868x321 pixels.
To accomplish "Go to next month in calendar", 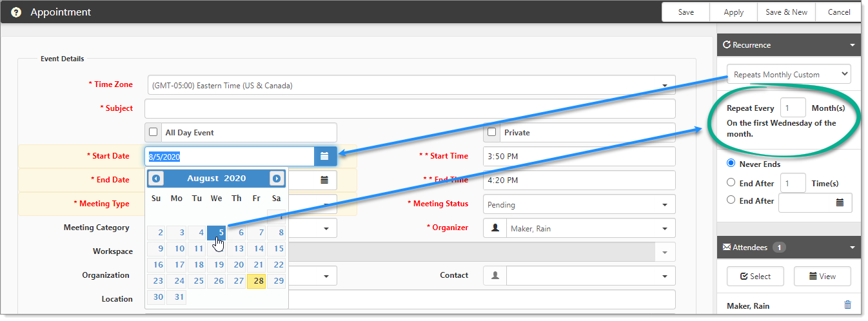I will [x=277, y=179].
